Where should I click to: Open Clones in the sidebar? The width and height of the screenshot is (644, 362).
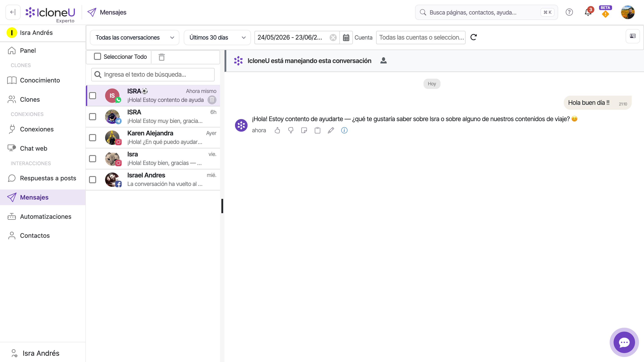[43, 99]
